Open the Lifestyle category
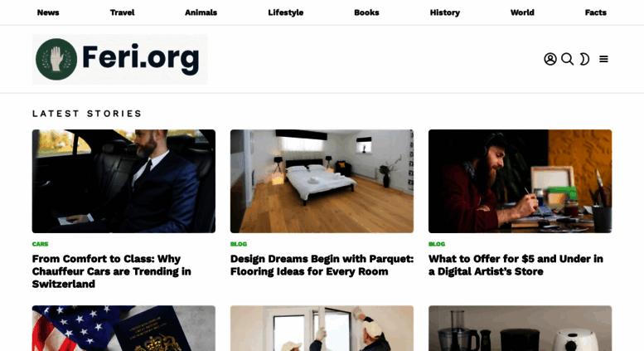 tap(285, 12)
